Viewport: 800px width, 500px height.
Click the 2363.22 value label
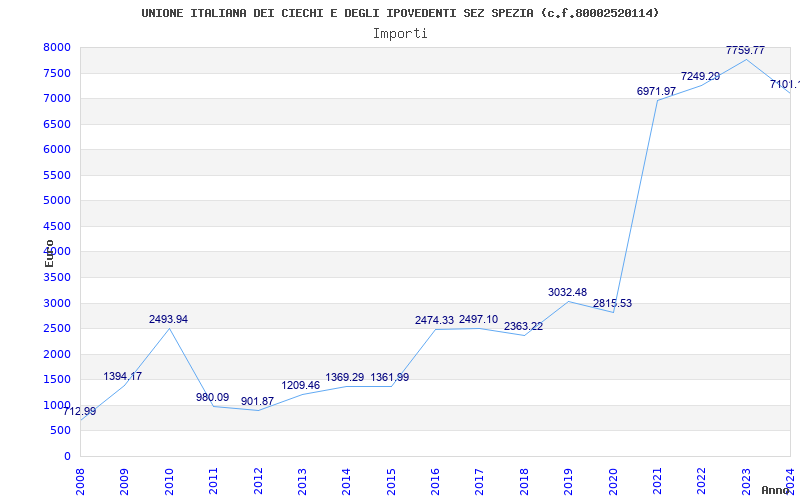pyautogui.click(x=523, y=327)
